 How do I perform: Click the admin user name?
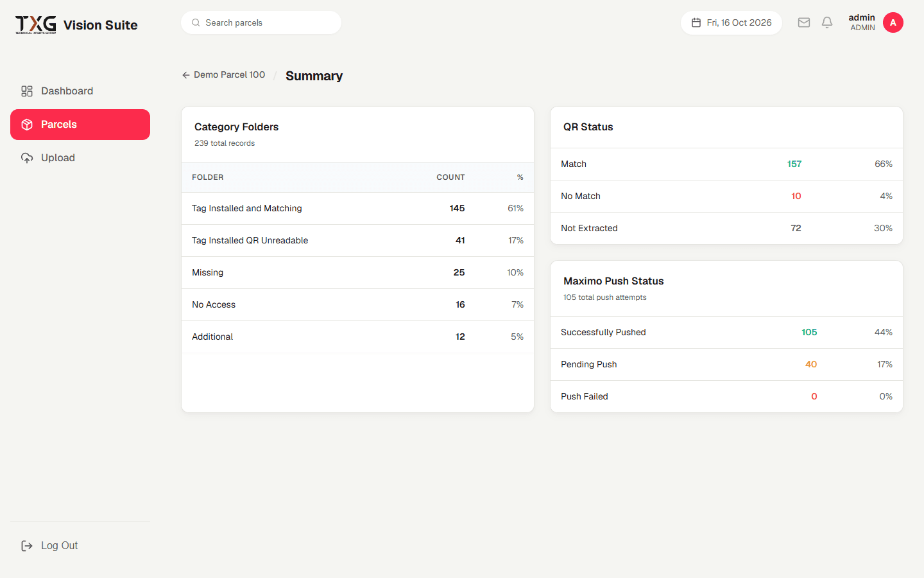coord(862,18)
